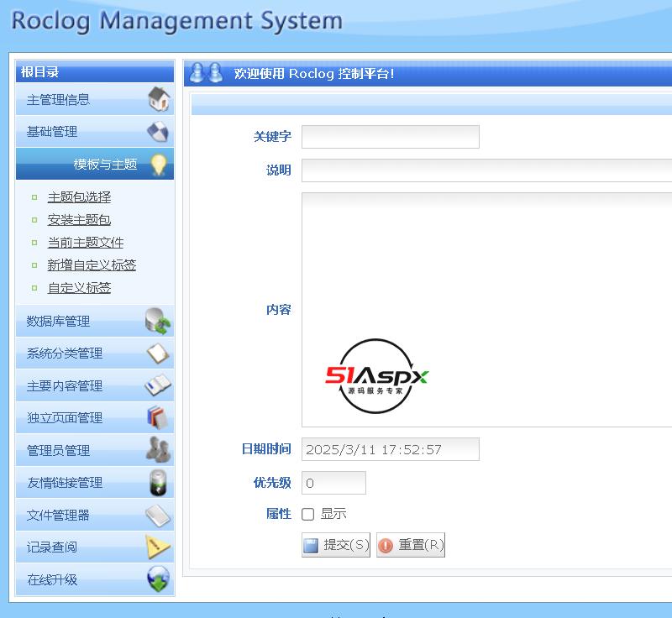The width and height of the screenshot is (672, 618).
Task: Click the shield icon beside 基础管理
Action: (158, 132)
